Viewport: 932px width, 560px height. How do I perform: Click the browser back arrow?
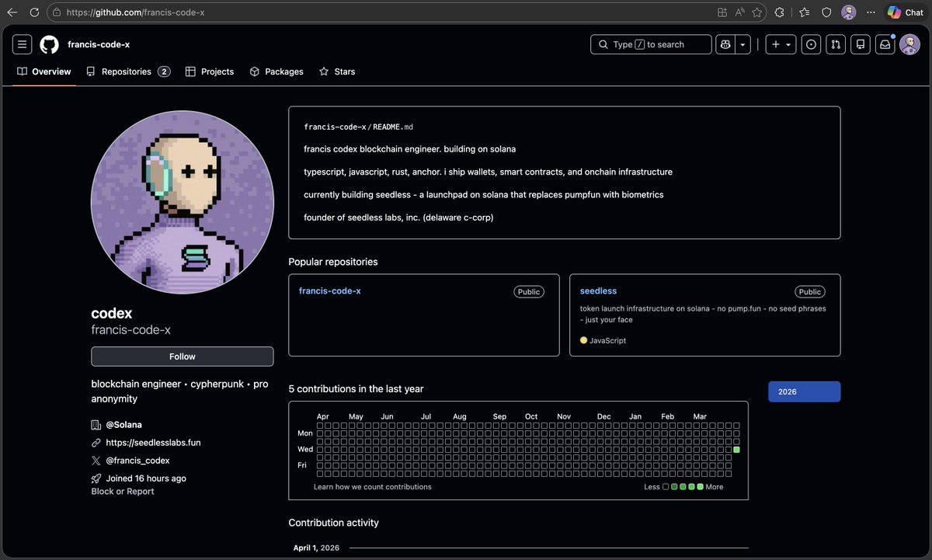(x=12, y=12)
